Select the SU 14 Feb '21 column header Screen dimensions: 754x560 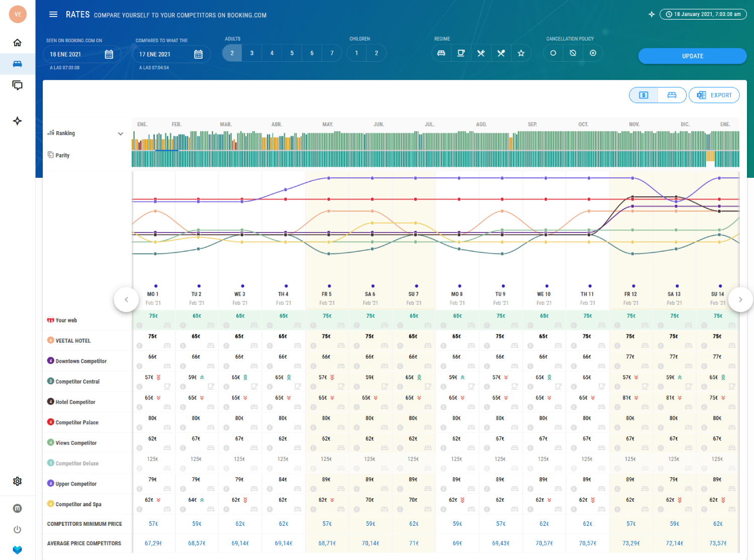click(718, 298)
